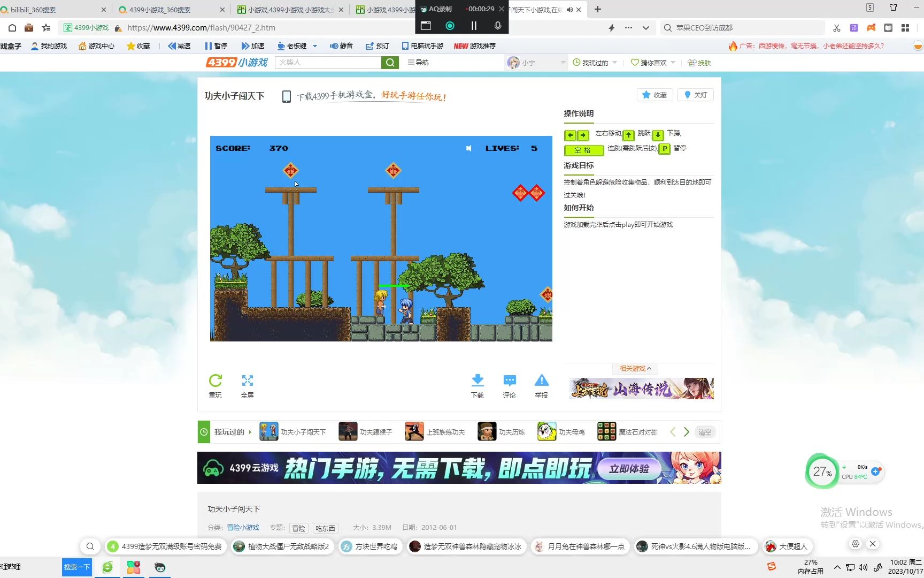924x578 pixels.
Task: Focus the 4399 site search field
Action: coord(328,63)
